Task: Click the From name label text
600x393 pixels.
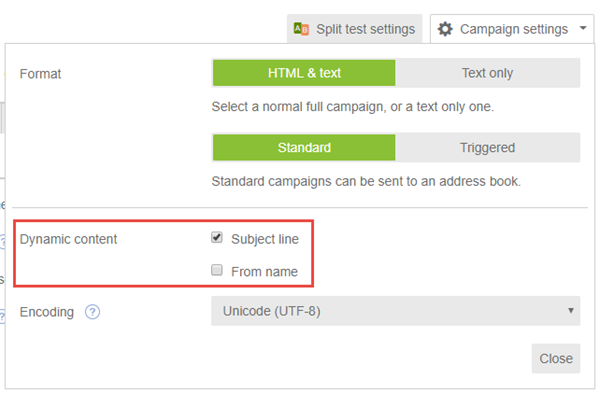Action: point(264,272)
